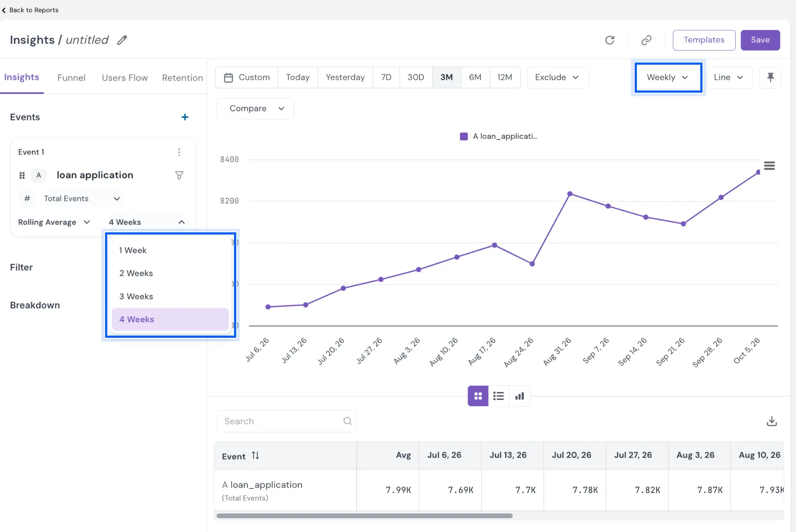
Task: Grab the loan application drag handle
Action: [x=22, y=176]
